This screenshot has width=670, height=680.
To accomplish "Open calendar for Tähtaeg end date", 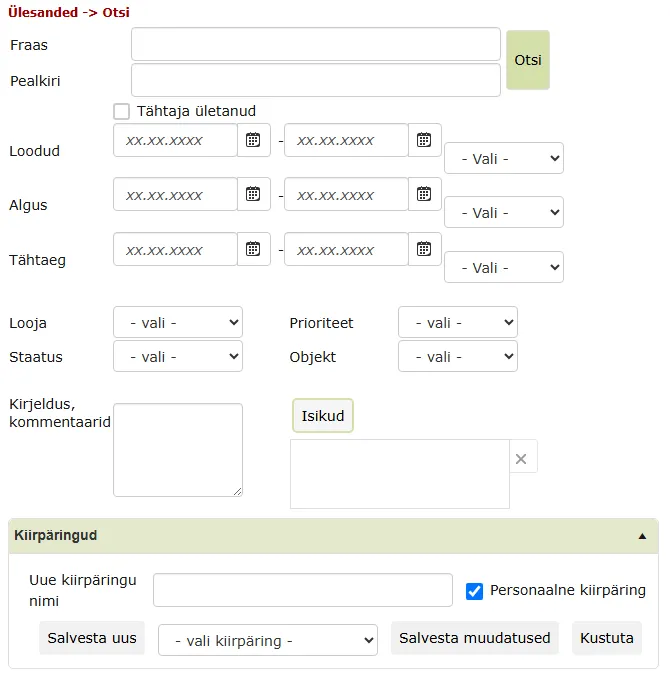I will (424, 249).
